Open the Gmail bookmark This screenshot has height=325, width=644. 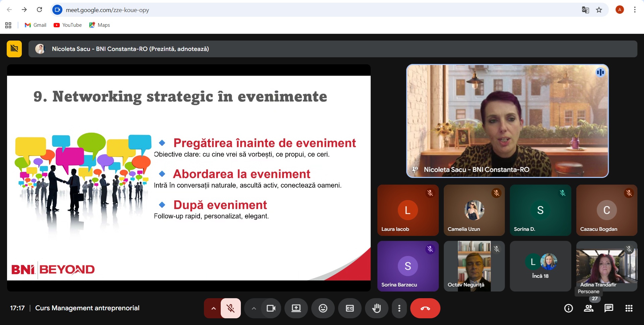pyautogui.click(x=36, y=25)
